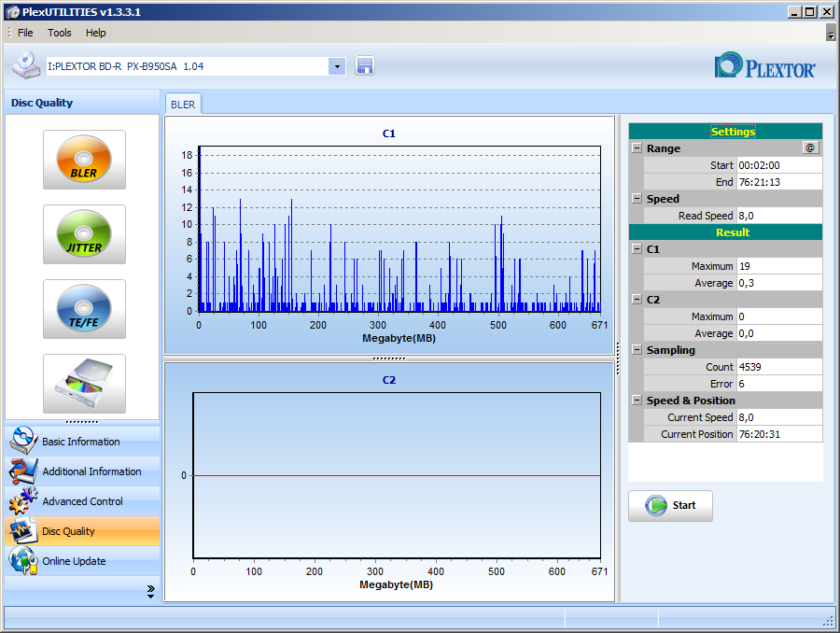
Task: Collapse the Range settings group
Action: click(x=637, y=148)
